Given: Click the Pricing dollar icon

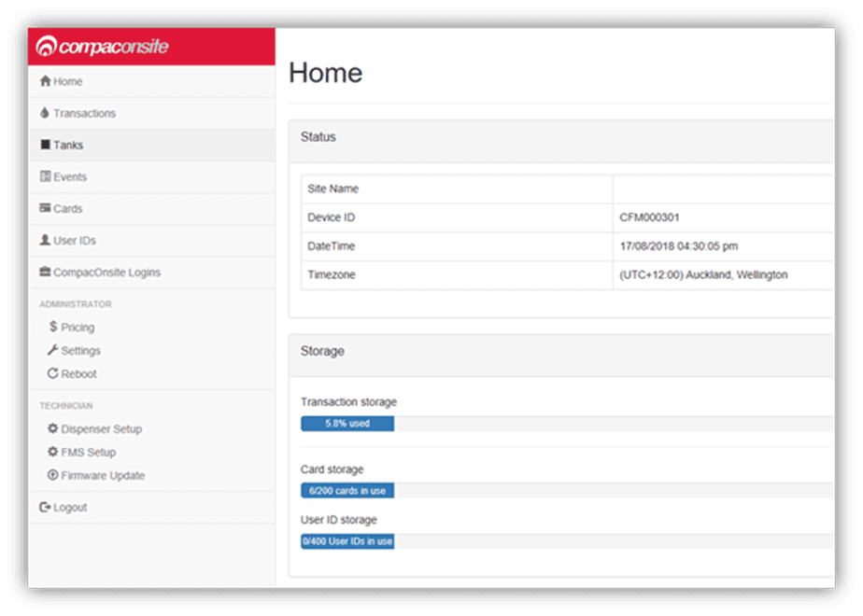Looking at the screenshot, I should pos(53,326).
